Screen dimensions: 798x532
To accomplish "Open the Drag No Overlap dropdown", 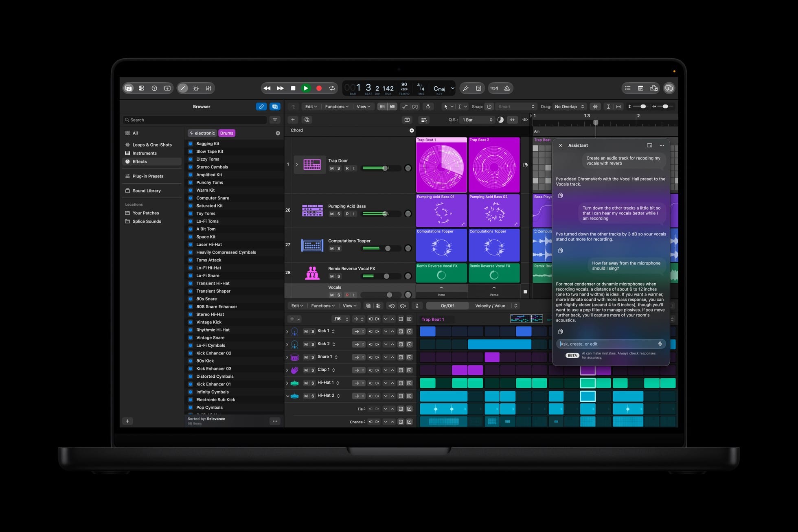I will click(x=569, y=107).
